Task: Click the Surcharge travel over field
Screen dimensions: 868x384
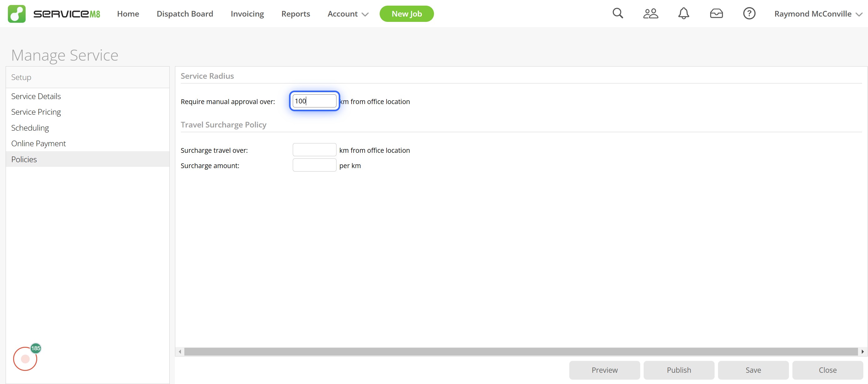Action: tap(314, 150)
